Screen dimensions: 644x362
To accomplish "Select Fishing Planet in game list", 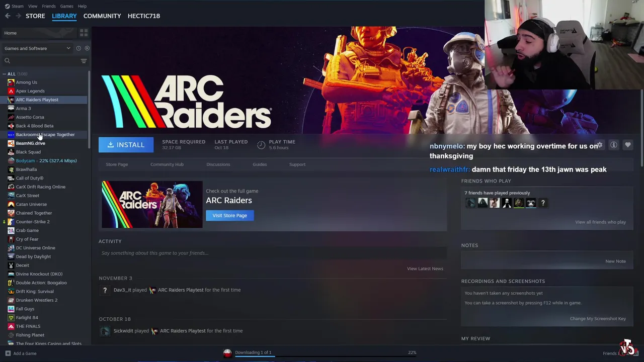I will click(30, 335).
